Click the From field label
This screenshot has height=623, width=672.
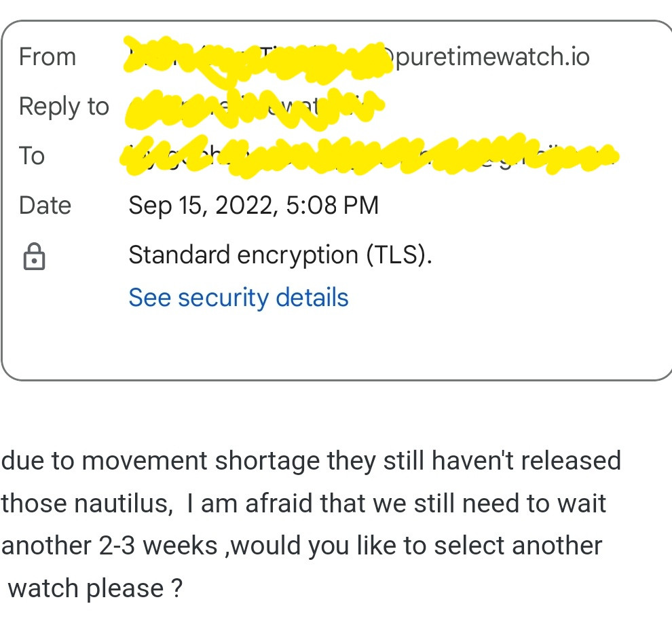pos(48,57)
